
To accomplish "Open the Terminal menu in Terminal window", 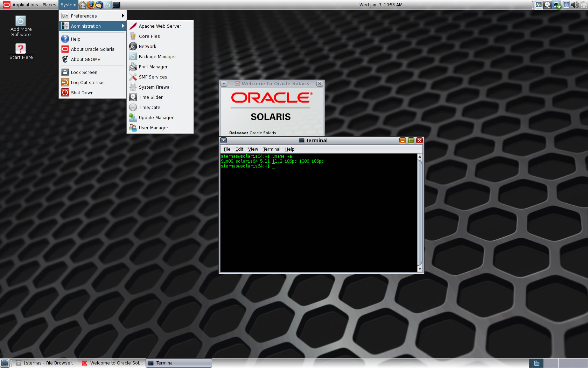I will click(272, 149).
